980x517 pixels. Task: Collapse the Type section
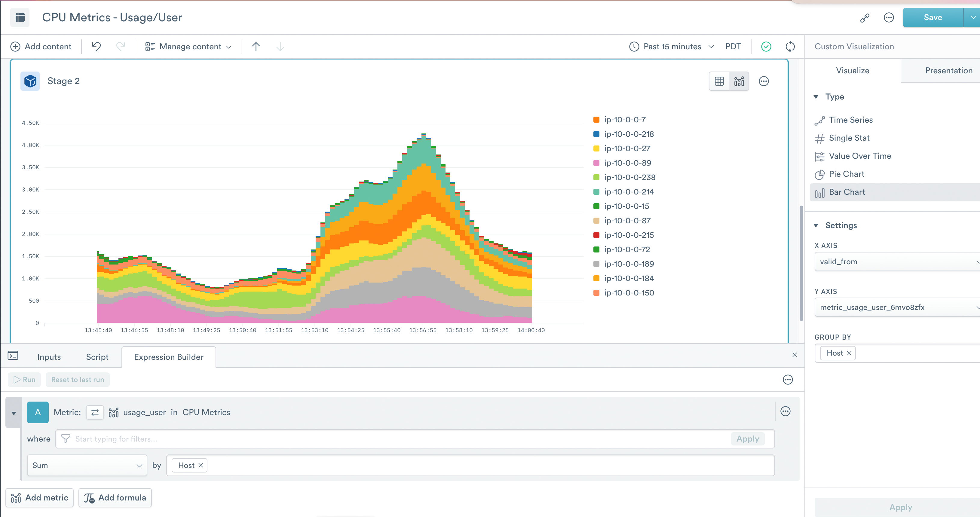pos(816,96)
